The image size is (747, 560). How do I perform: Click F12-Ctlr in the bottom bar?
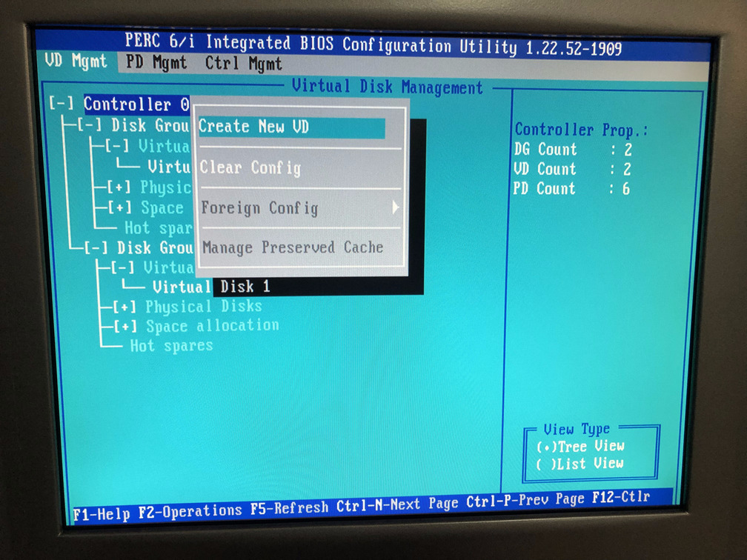(621, 497)
